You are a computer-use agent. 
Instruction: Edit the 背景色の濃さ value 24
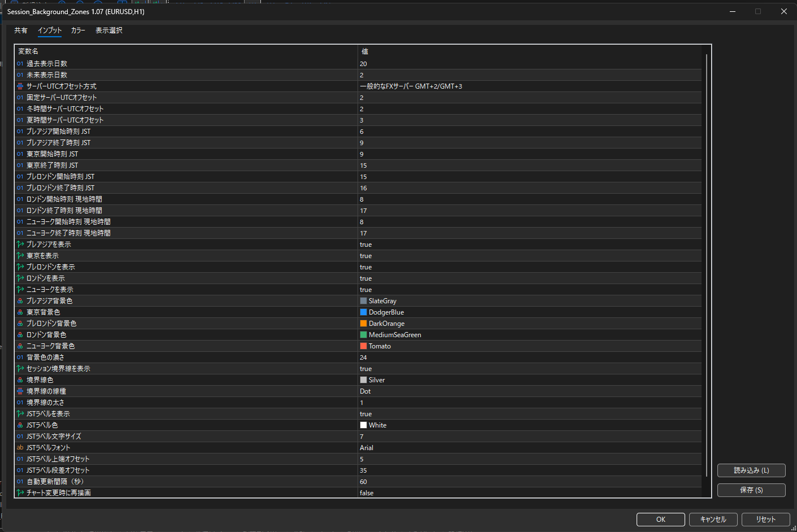(529, 357)
